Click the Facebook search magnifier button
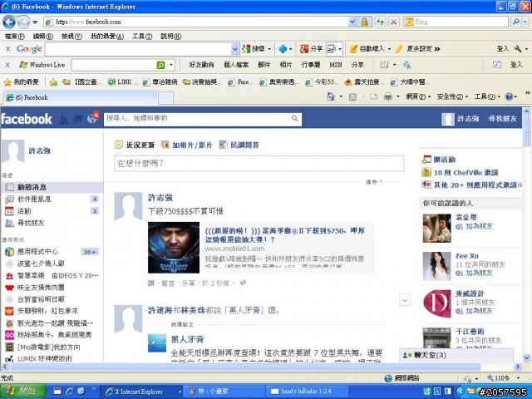This screenshot has width=532, height=399. click(295, 118)
